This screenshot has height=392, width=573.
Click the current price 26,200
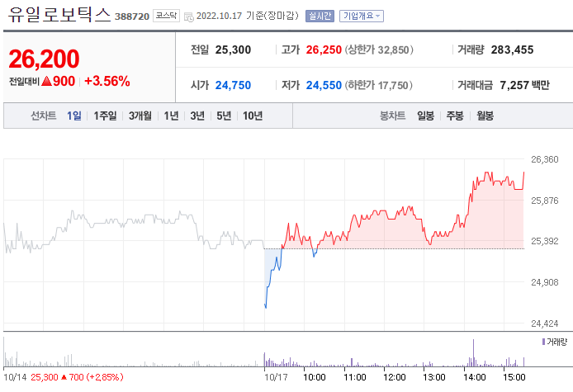click(44, 59)
